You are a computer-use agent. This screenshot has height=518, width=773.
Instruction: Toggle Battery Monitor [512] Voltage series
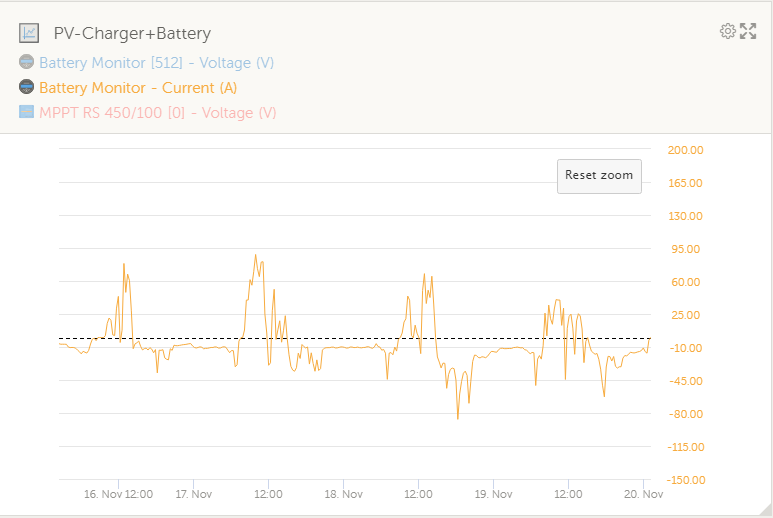[x=156, y=63]
